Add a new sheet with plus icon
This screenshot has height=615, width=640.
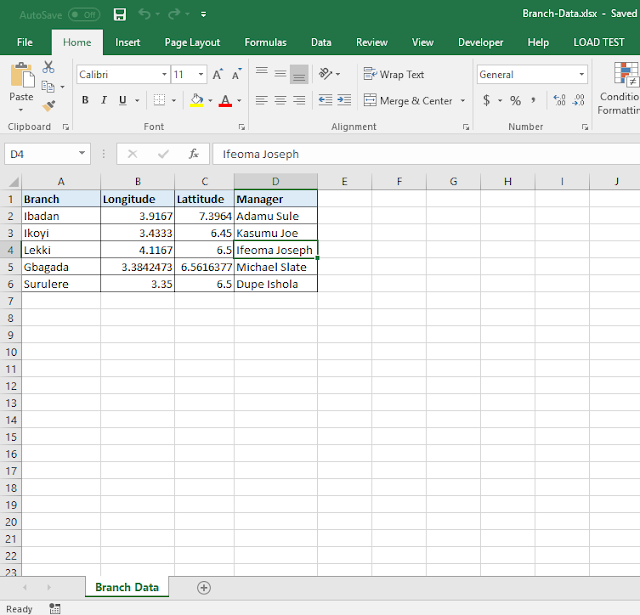204,588
